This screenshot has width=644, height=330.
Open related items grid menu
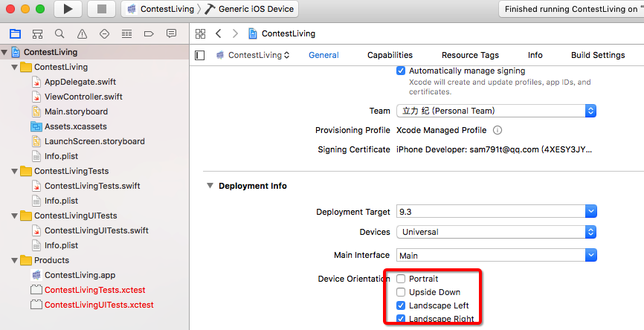[201, 33]
